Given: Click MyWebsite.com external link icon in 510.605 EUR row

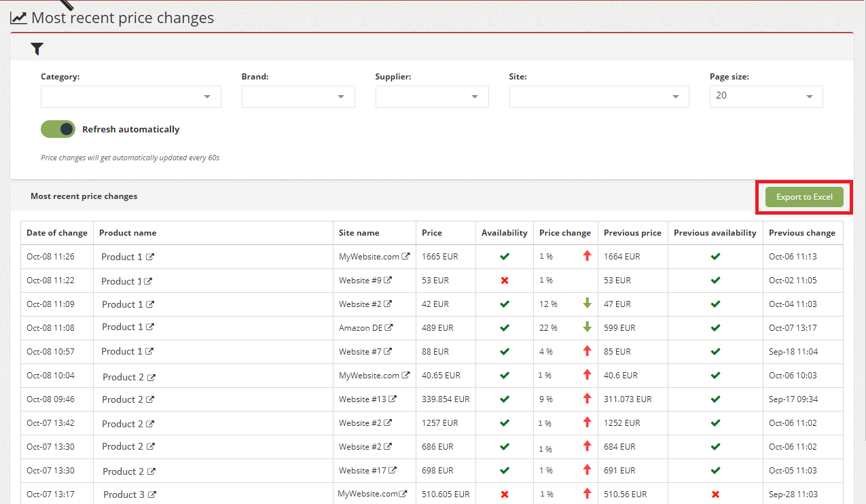Looking at the screenshot, I should [403, 494].
